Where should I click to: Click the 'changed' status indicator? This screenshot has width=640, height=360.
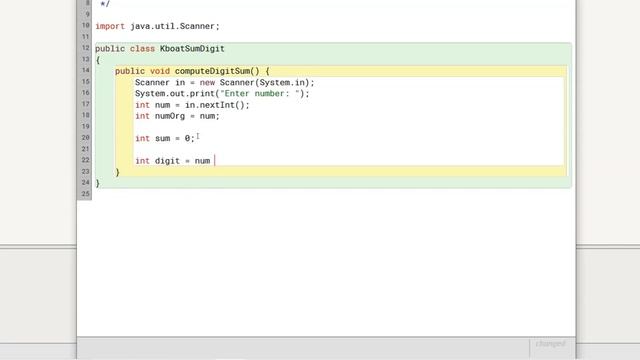click(x=550, y=344)
